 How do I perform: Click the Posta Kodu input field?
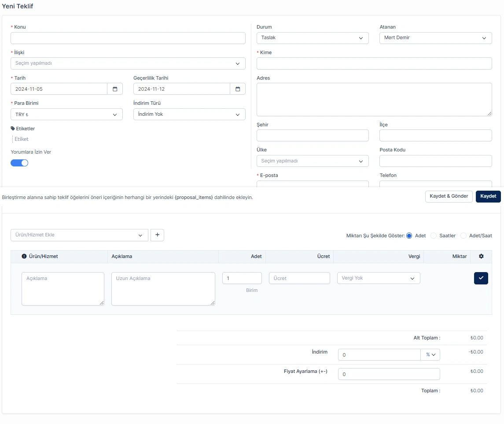[435, 161]
